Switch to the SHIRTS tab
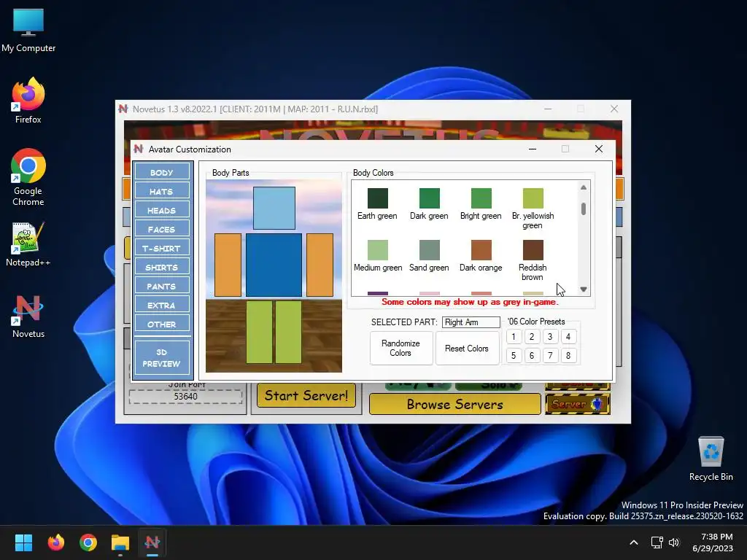The width and height of the screenshot is (747, 560). tap(161, 268)
